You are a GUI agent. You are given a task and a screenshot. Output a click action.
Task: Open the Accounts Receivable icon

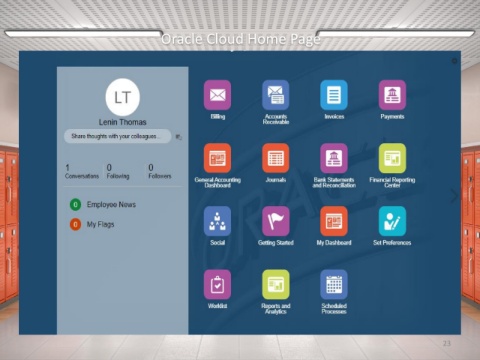coord(276,95)
